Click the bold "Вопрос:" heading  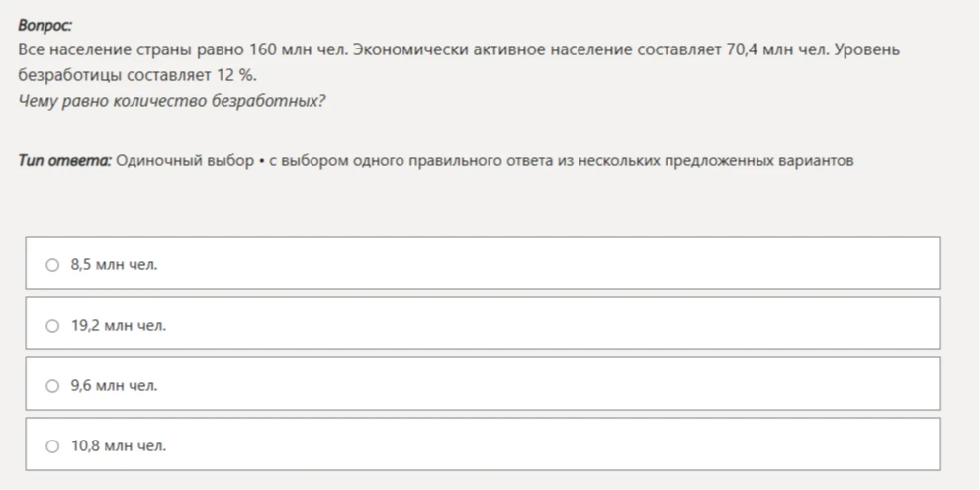tap(45, 26)
